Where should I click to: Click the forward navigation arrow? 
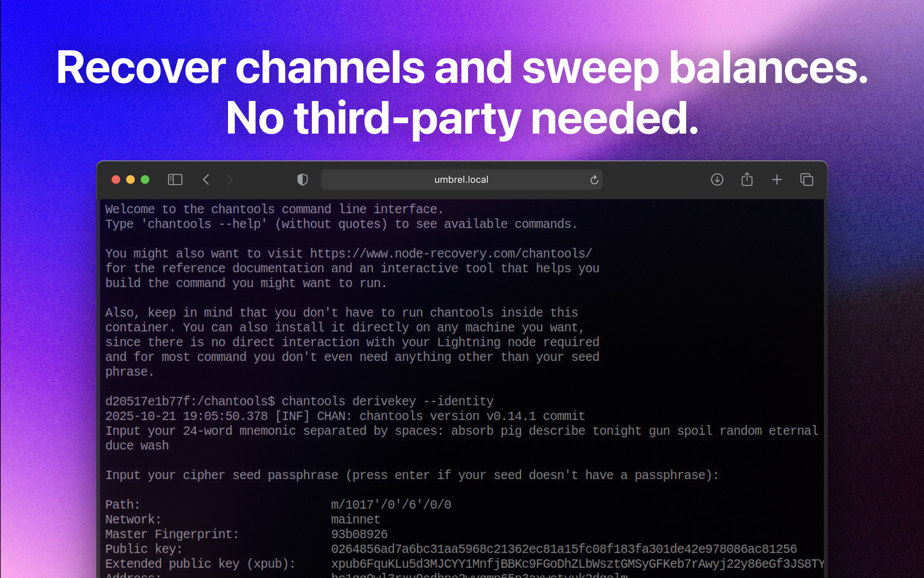pyautogui.click(x=230, y=179)
